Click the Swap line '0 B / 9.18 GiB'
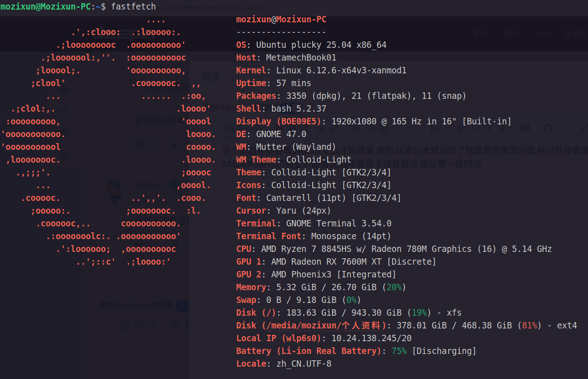588x379 pixels. tap(299, 300)
